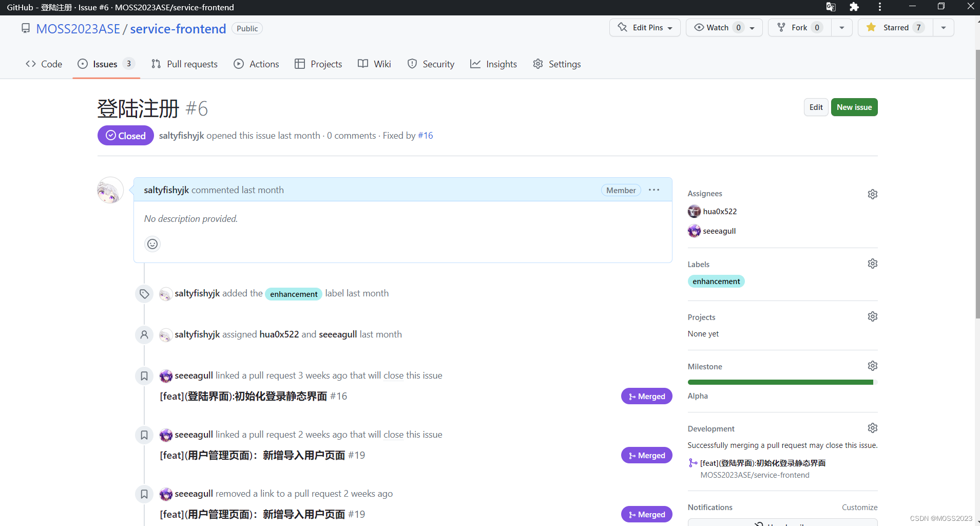Open the Projects gear settings
This screenshot has height=526, width=980.
872,316
